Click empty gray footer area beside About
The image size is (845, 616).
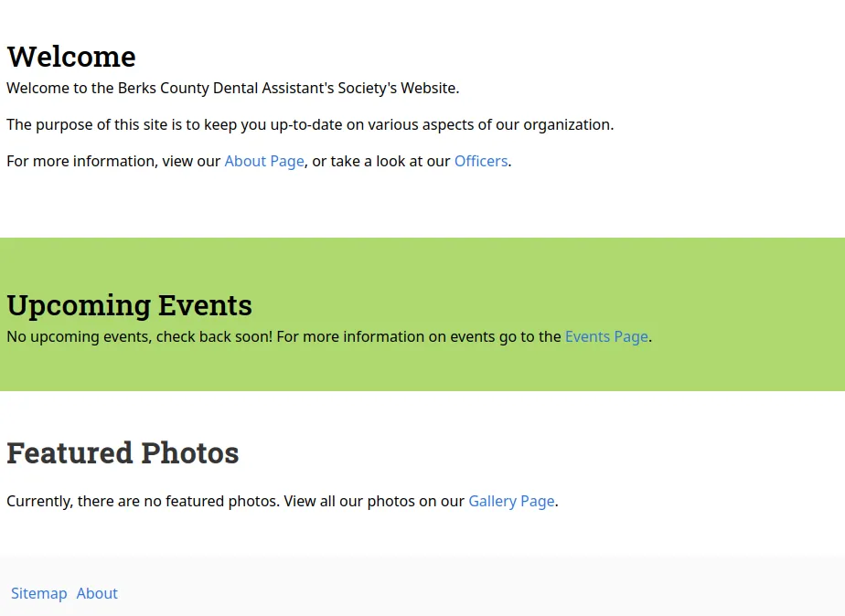pos(457,592)
